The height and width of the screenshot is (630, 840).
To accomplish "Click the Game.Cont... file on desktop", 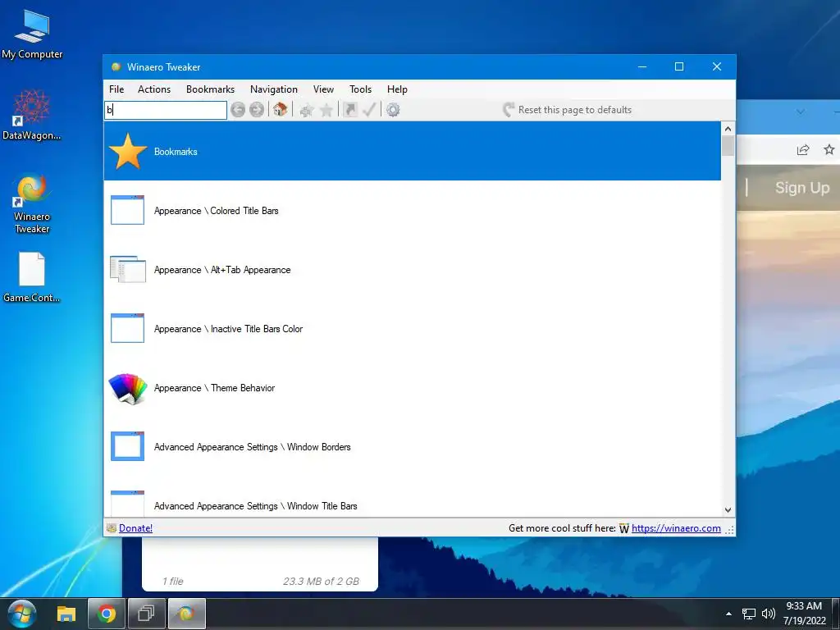I will click(32, 277).
